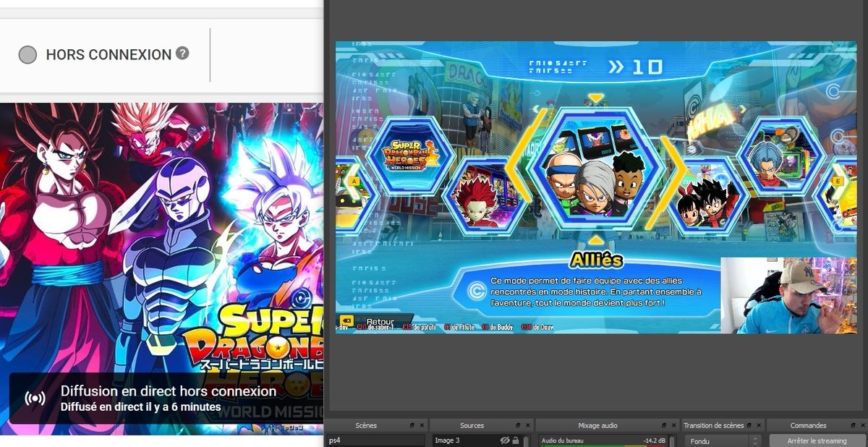Screen dimensions: 868x447
Task: Click the stream thumbnail in the YouTube window
Action: click(x=161, y=268)
